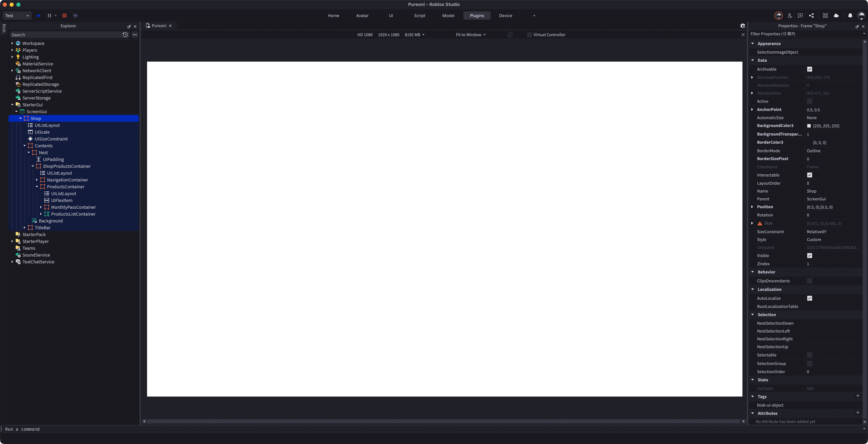This screenshot has height=444, width=868.
Task: Open the Explorer three-dot options menu
Action: pos(135,35)
